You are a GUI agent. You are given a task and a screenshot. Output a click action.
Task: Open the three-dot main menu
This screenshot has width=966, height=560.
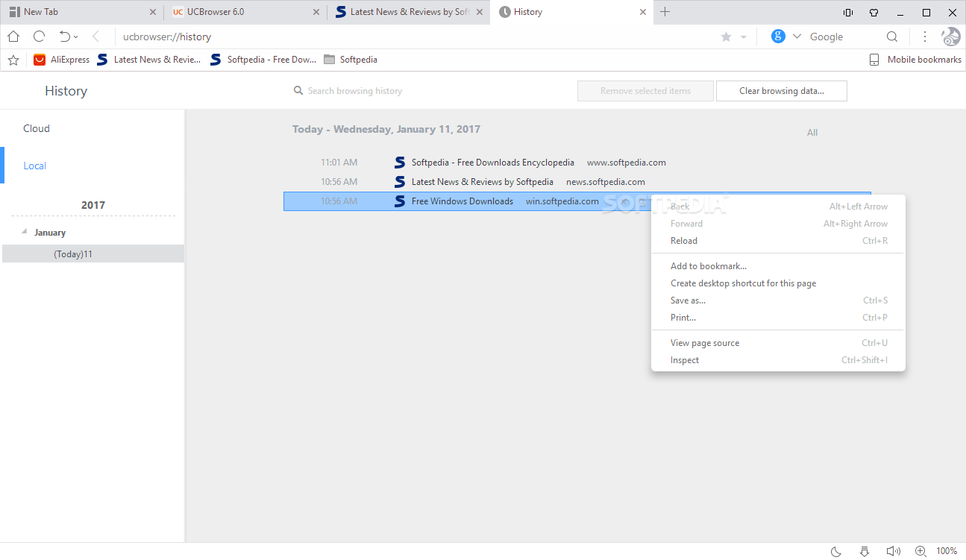tap(925, 37)
